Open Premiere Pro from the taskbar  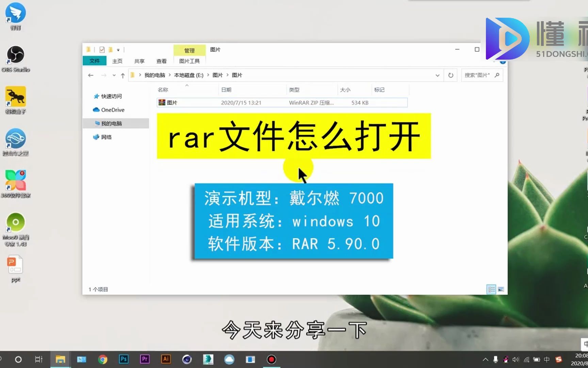[x=145, y=359]
